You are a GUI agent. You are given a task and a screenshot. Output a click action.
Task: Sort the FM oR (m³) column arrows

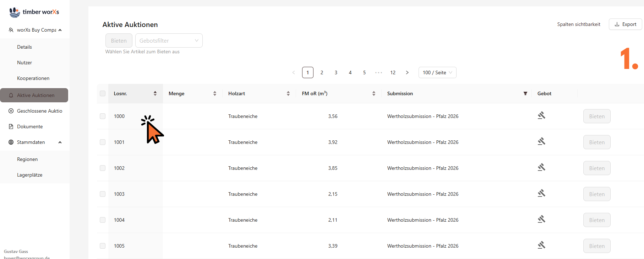tap(373, 93)
